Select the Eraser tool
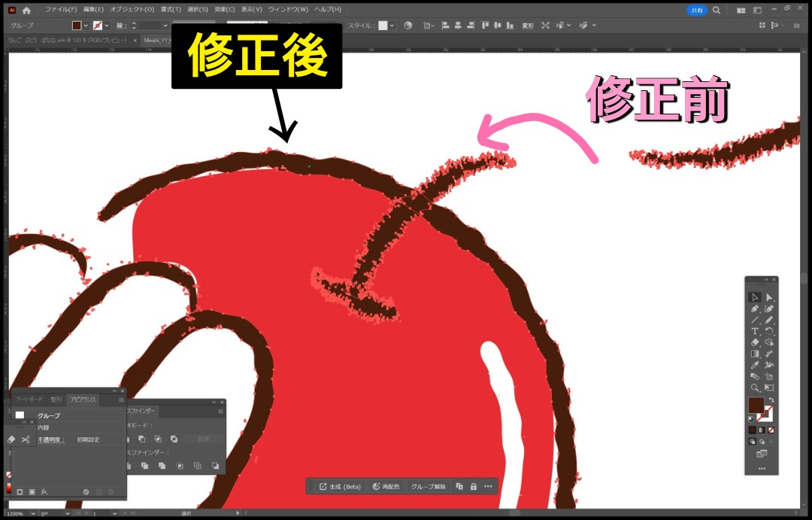The image size is (812, 520). click(754, 342)
